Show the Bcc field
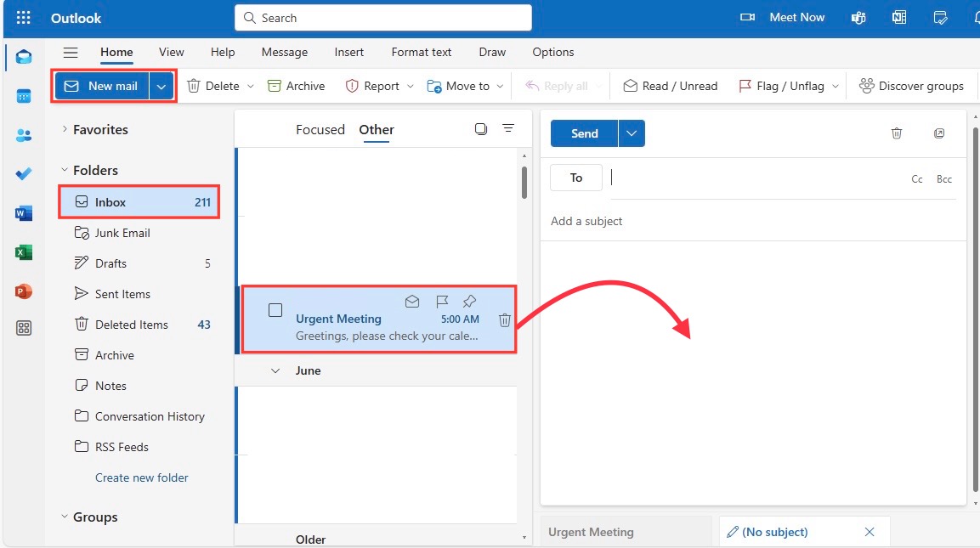 pyautogui.click(x=943, y=179)
